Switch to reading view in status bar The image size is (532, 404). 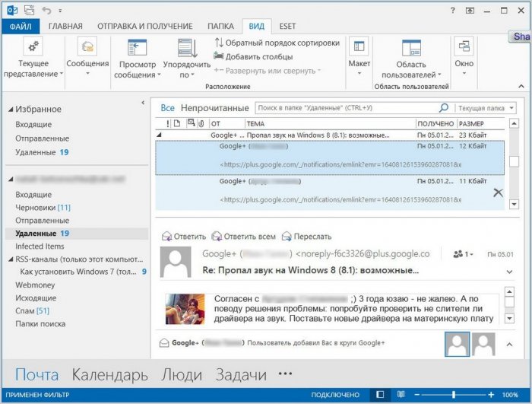click(x=401, y=394)
